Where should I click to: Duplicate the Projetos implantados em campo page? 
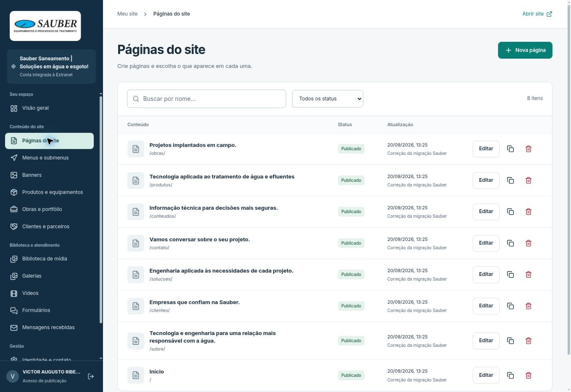pyautogui.click(x=510, y=149)
